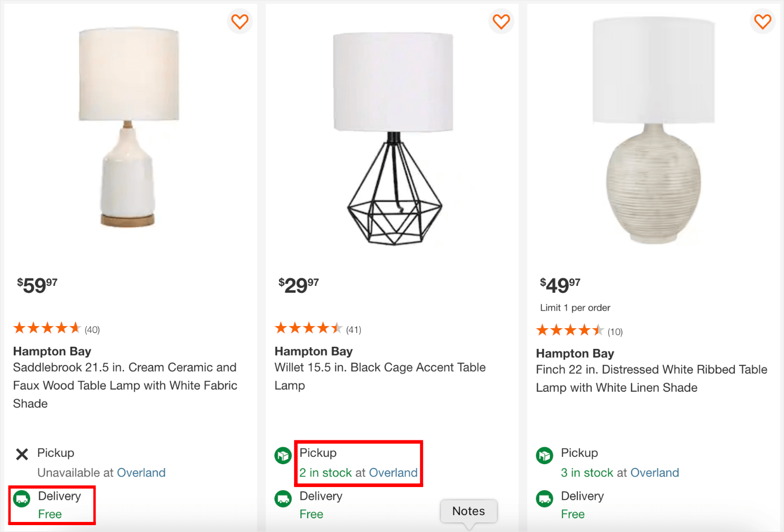Click the delivery truck icon under Saddlebrook lamp
784x532 pixels.
(22, 498)
